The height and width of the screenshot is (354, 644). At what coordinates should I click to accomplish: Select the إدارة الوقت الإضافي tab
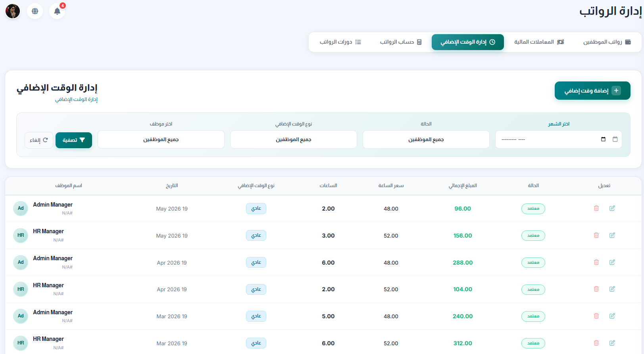[468, 42]
